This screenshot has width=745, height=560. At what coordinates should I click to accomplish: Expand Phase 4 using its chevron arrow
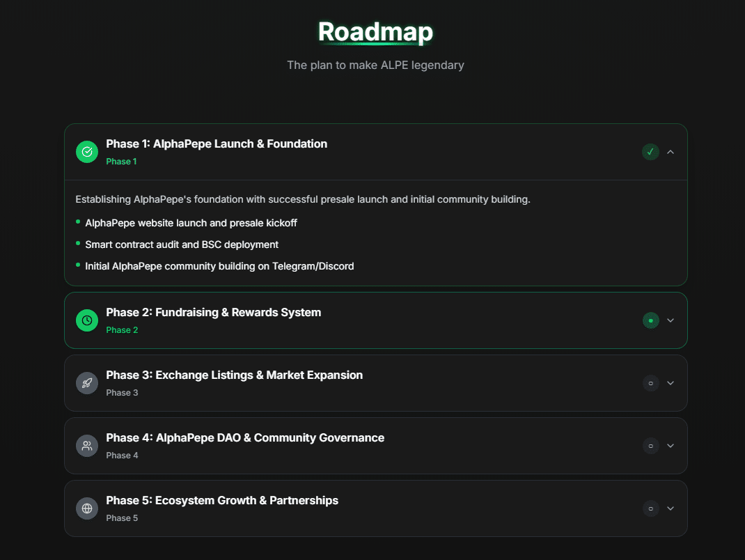click(670, 446)
